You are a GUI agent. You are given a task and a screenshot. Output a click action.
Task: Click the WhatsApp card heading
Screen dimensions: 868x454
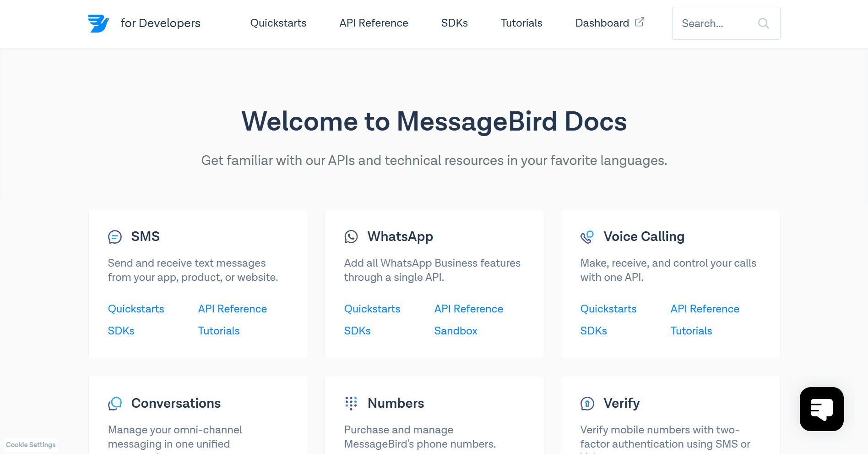coord(400,236)
